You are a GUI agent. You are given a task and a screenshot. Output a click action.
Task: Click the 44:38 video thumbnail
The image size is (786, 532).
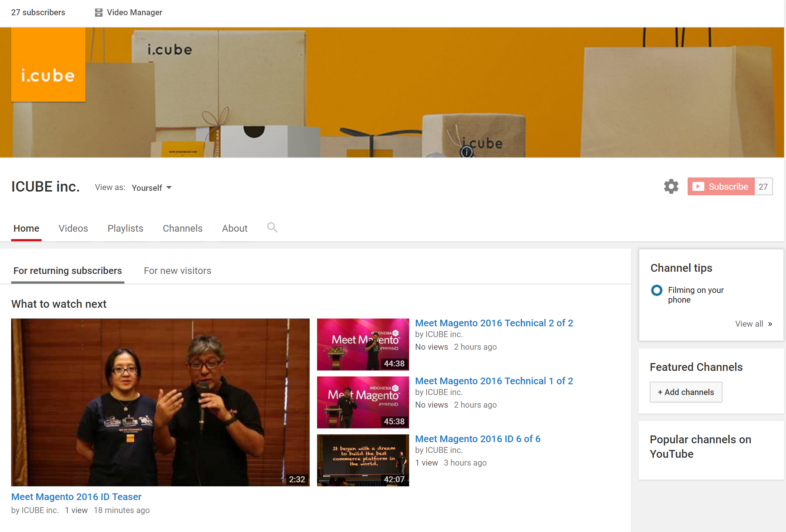(x=363, y=345)
